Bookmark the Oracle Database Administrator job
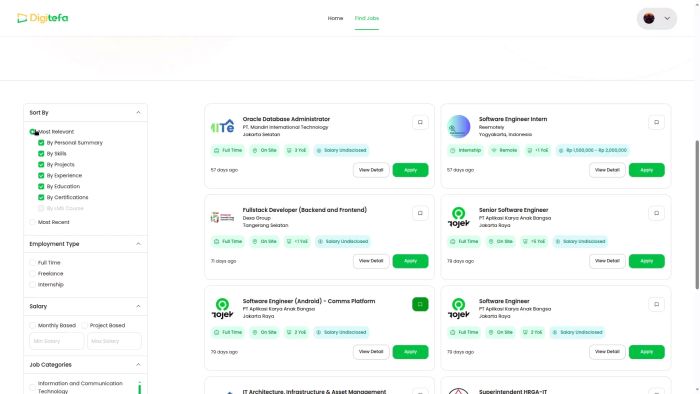 (x=420, y=122)
